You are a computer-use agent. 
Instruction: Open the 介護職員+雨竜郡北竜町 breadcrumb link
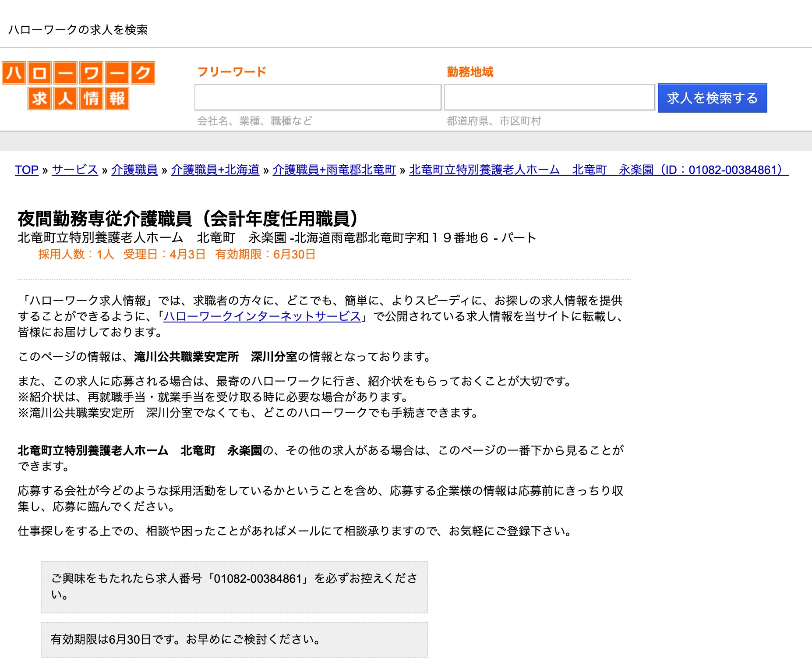click(x=334, y=170)
